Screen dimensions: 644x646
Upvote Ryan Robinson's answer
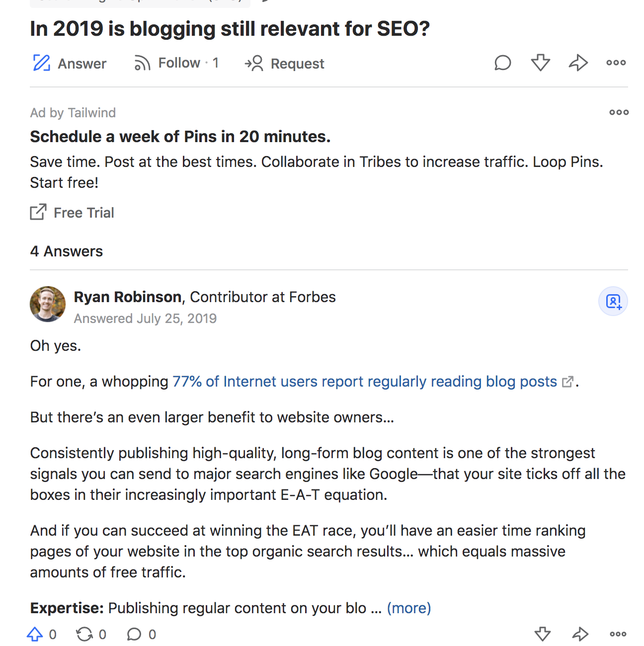click(34, 634)
